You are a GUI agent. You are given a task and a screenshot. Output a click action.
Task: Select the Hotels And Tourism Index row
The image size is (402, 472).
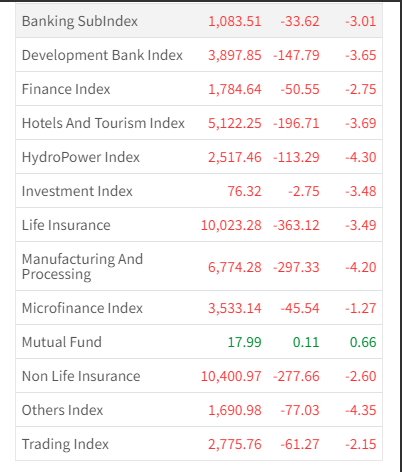pyautogui.click(x=199, y=123)
